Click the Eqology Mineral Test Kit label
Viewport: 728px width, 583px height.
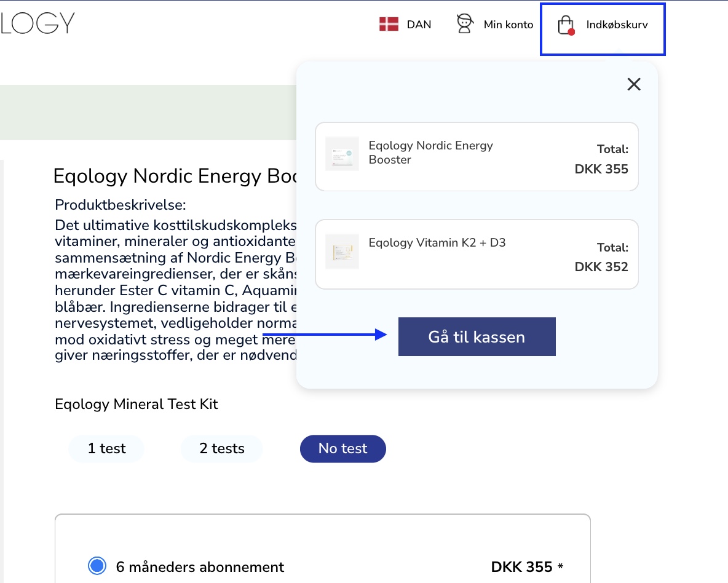point(136,403)
